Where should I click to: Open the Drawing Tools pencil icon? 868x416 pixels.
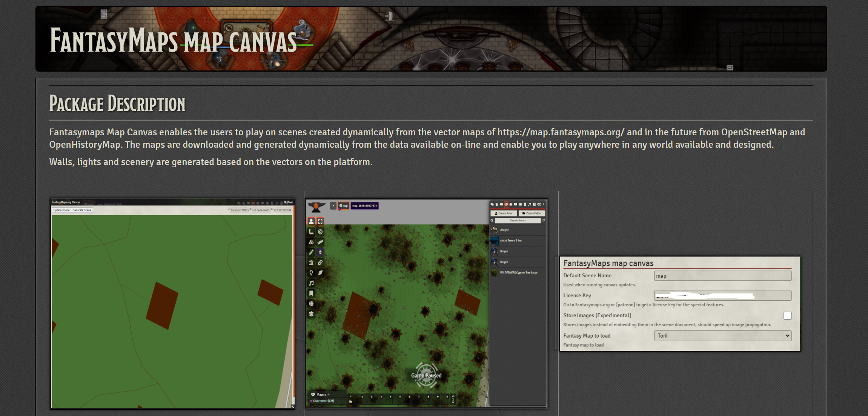(311, 252)
